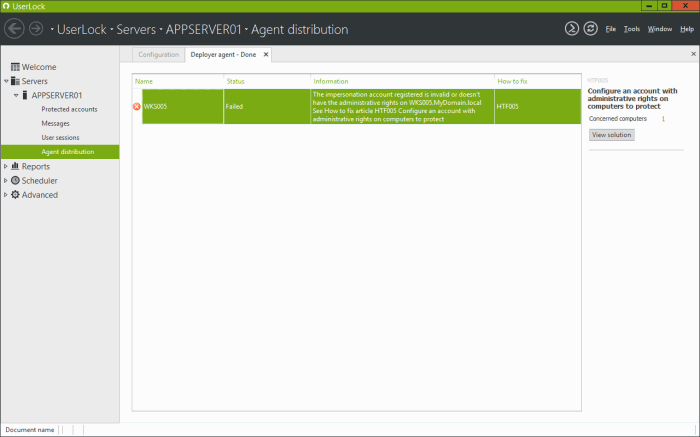Expand the Reports tree node

point(6,166)
